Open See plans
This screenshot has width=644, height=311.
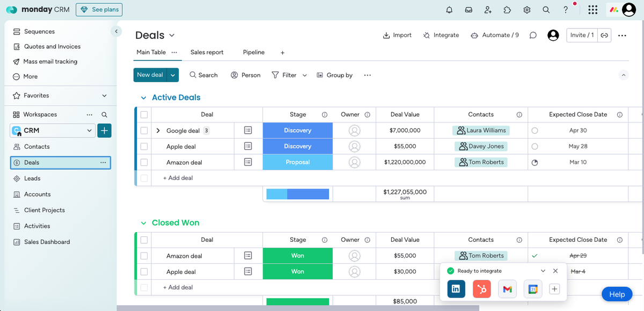pyautogui.click(x=99, y=9)
